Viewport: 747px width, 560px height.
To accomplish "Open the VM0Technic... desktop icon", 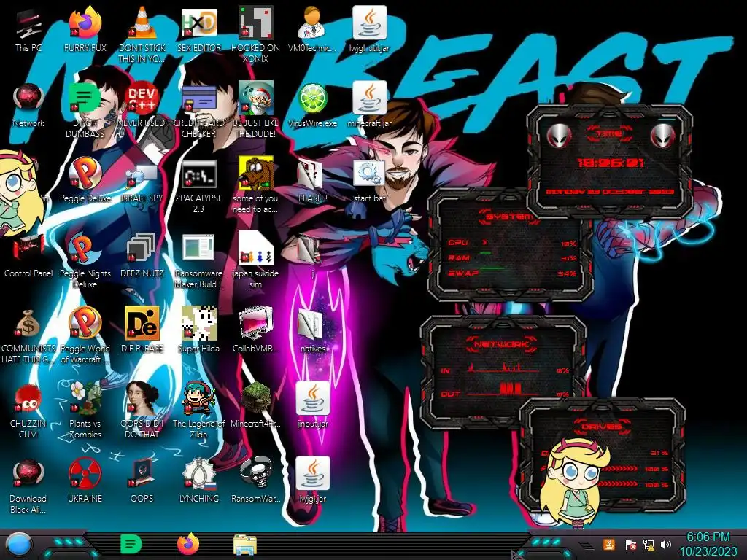I will [x=312, y=30].
